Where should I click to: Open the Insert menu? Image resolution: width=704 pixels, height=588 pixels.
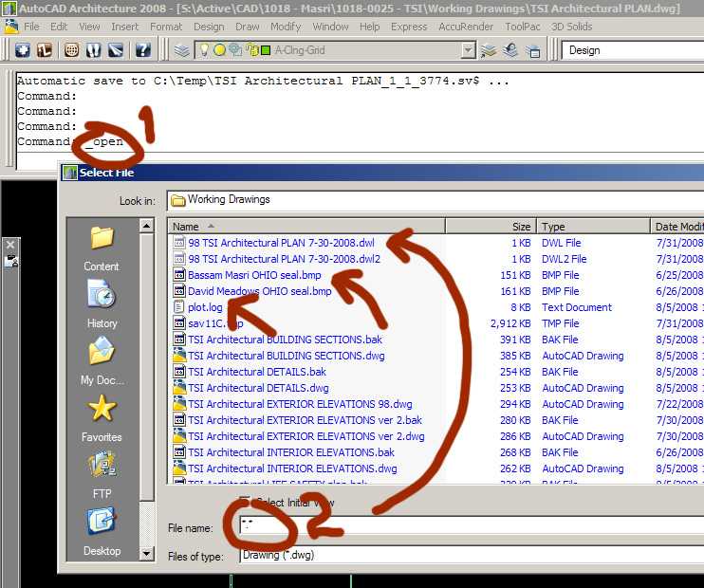(x=125, y=27)
